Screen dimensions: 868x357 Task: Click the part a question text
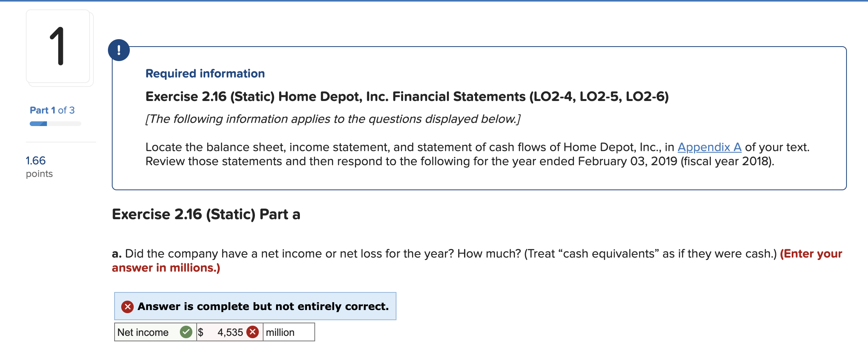(x=391, y=253)
